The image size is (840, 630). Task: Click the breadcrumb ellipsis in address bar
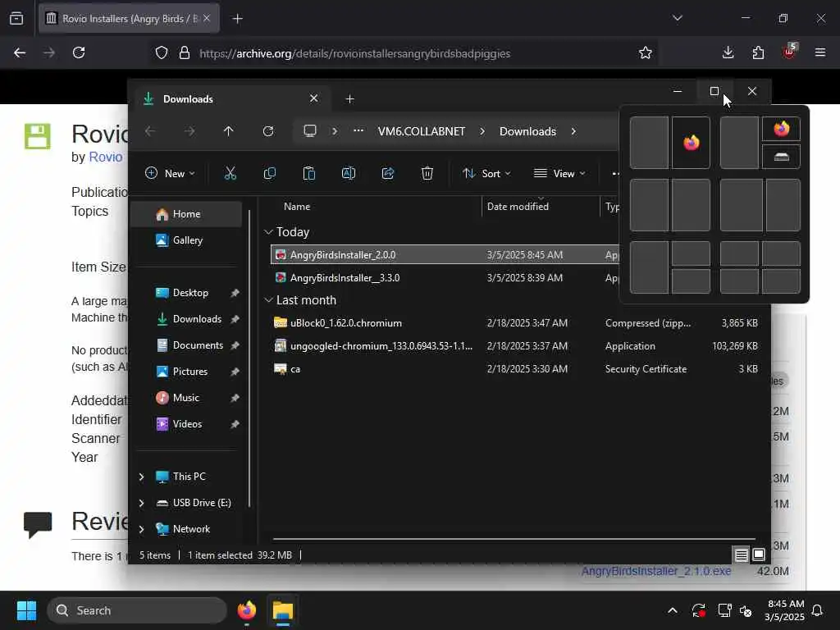[x=358, y=130]
